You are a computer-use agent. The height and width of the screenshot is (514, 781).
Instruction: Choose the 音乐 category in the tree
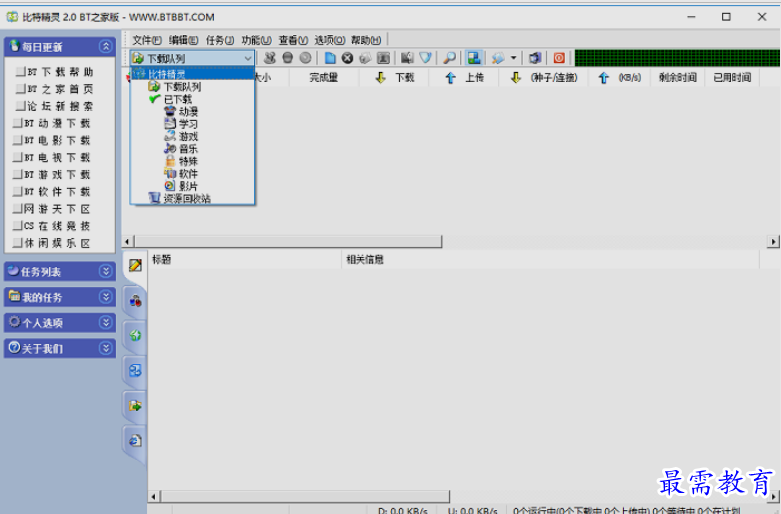click(x=188, y=149)
